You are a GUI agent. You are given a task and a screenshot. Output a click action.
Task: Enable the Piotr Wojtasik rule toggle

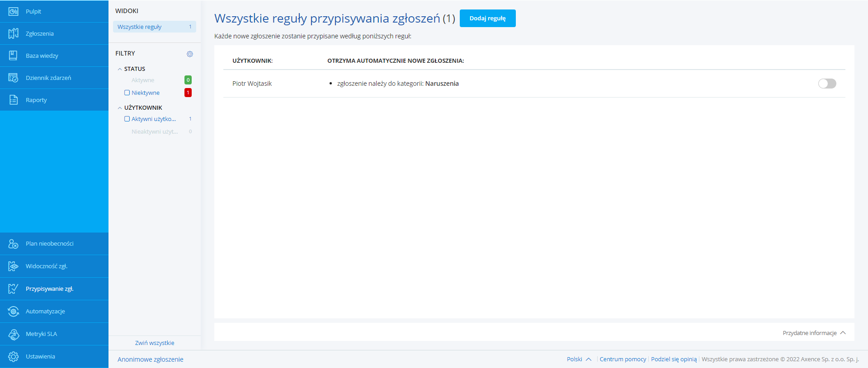coord(827,84)
